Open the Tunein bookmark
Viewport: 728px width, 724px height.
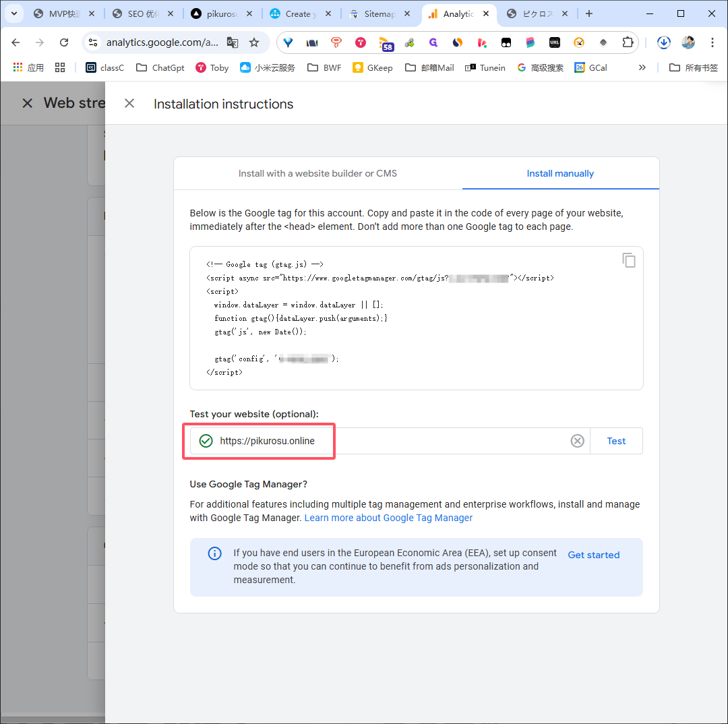point(485,68)
